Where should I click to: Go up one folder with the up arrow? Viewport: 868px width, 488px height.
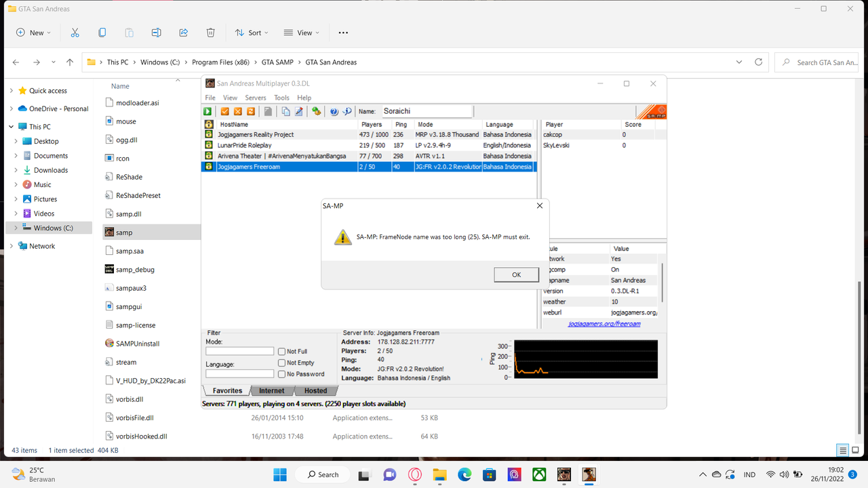point(70,62)
